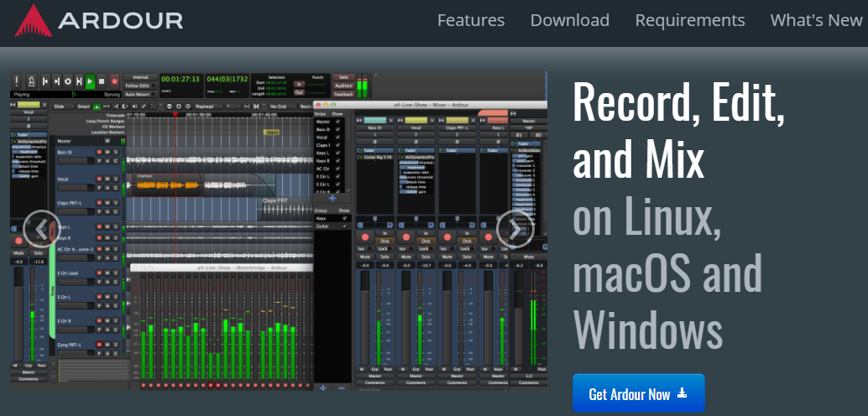Viewport: 868px width, 416px height.
Task: Uncheck the Keys group show checkbox
Action: pyautogui.click(x=344, y=219)
